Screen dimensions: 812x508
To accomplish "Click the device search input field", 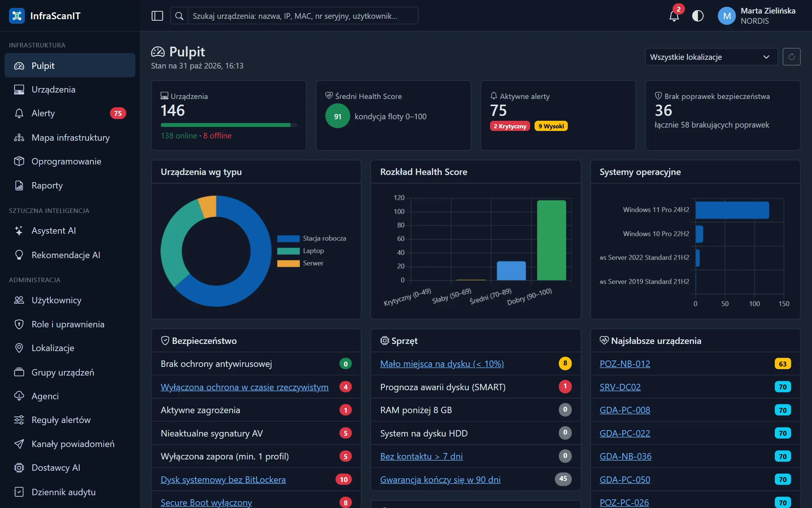I will click(x=303, y=16).
